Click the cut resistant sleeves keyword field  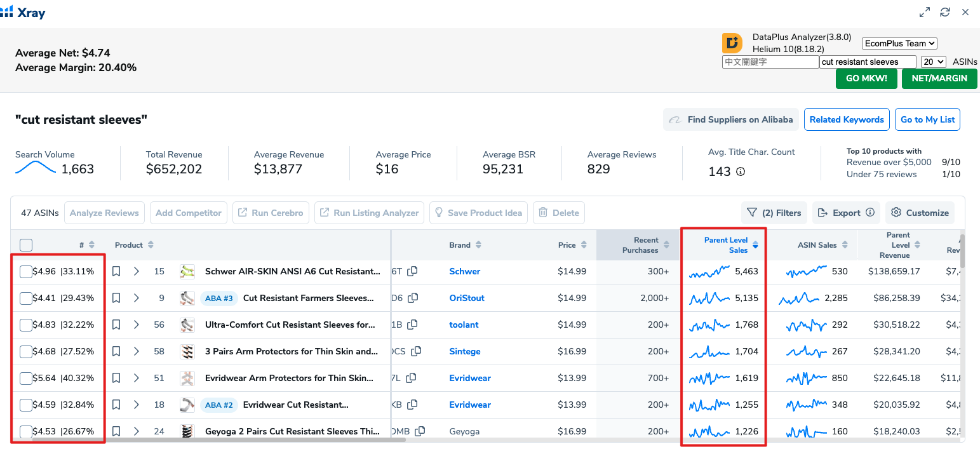868,62
